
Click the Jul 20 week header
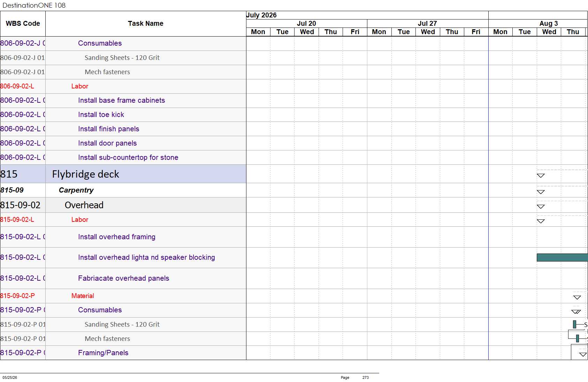tap(306, 23)
